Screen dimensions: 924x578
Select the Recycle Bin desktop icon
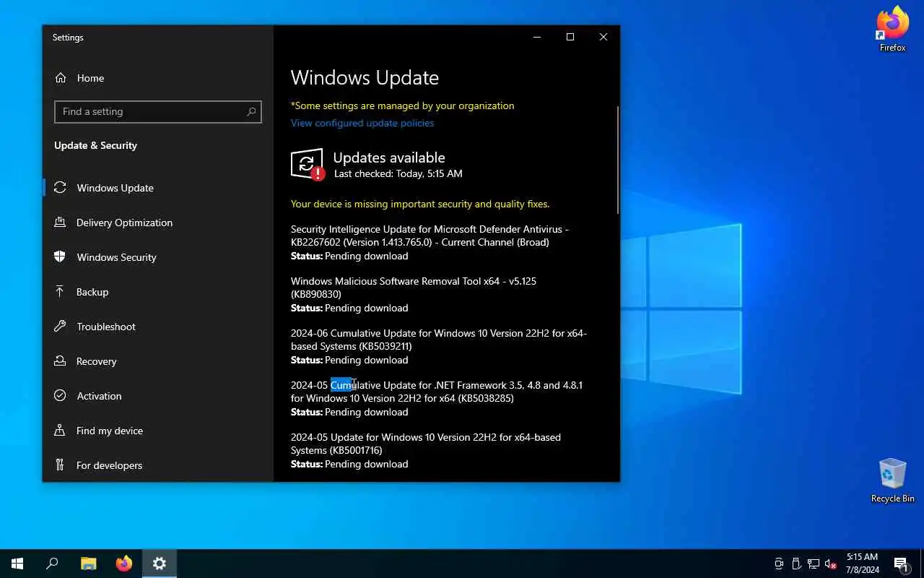[x=892, y=480]
